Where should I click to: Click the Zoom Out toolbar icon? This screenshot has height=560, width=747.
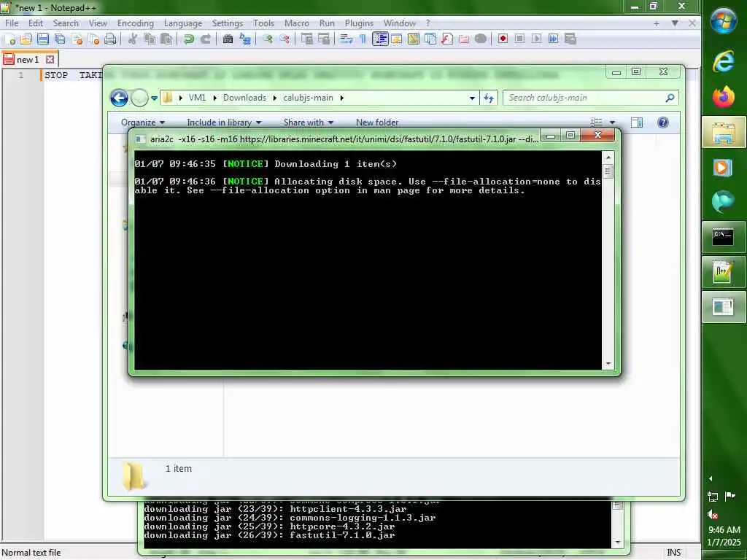(285, 39)
